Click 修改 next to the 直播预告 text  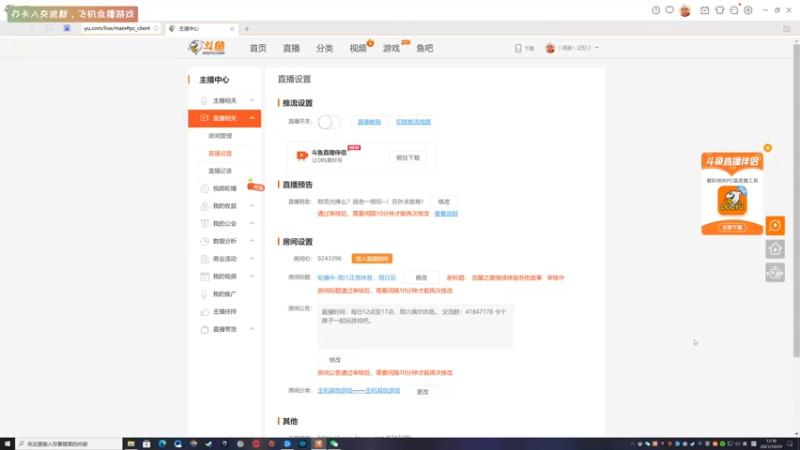click(x=444, y=202)
